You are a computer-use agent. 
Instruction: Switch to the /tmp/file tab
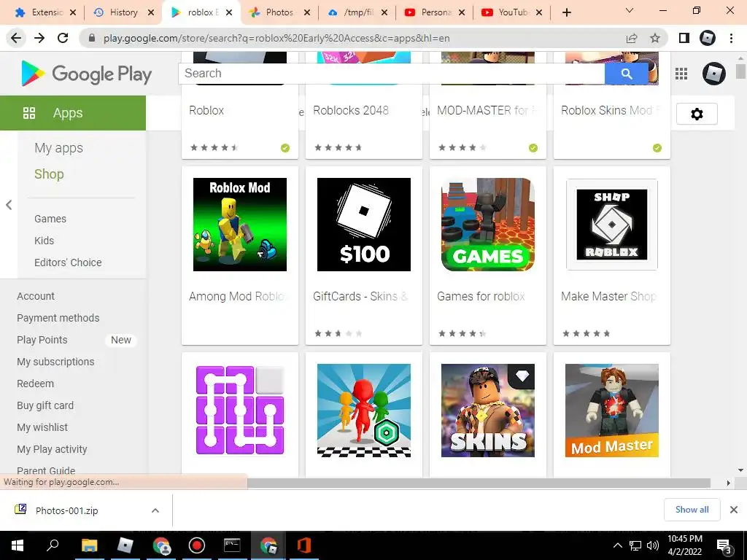tap(358, 12)
